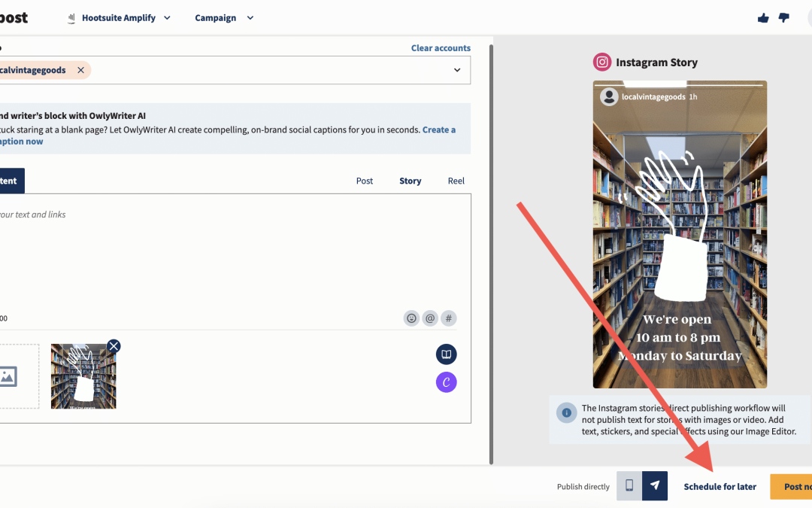Remove localvintagegoods account with the X
Viewport: 812px width, 508px height.
[80, 69]
